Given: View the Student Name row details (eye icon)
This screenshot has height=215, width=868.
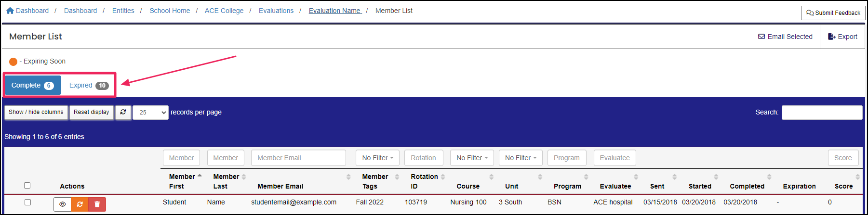Looking at the screenshot, I should pyautogui.click(x=62, y=204).
